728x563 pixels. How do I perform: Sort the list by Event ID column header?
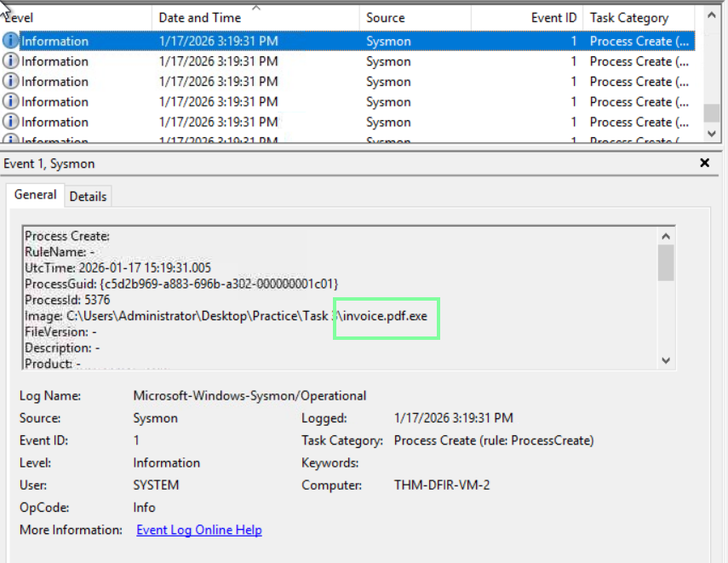coord(554,18)
